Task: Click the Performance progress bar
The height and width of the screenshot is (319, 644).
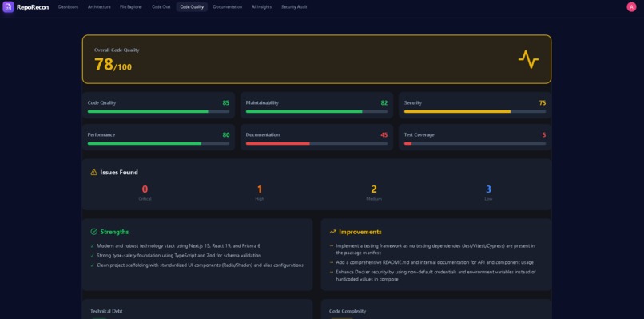Action: 158,143
